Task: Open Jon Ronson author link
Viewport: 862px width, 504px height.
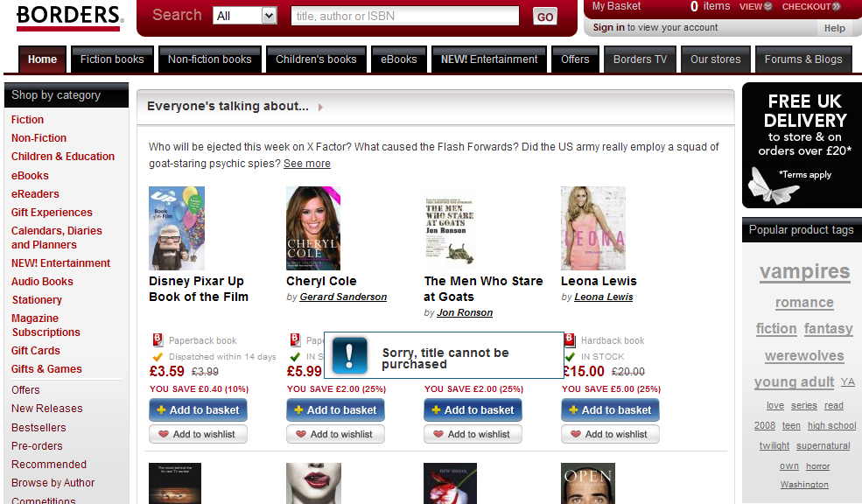Action: (465, 312)
